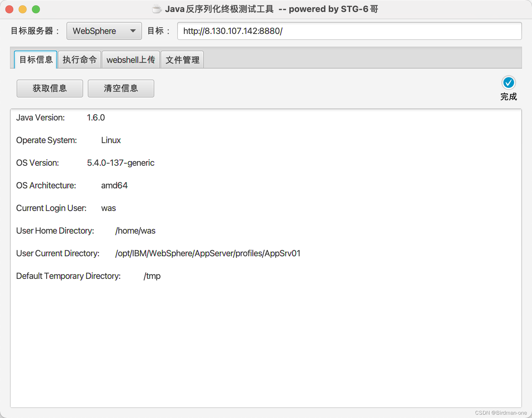
Task: Click the Default Temporary Directory: label
Action: pos(68,276)
